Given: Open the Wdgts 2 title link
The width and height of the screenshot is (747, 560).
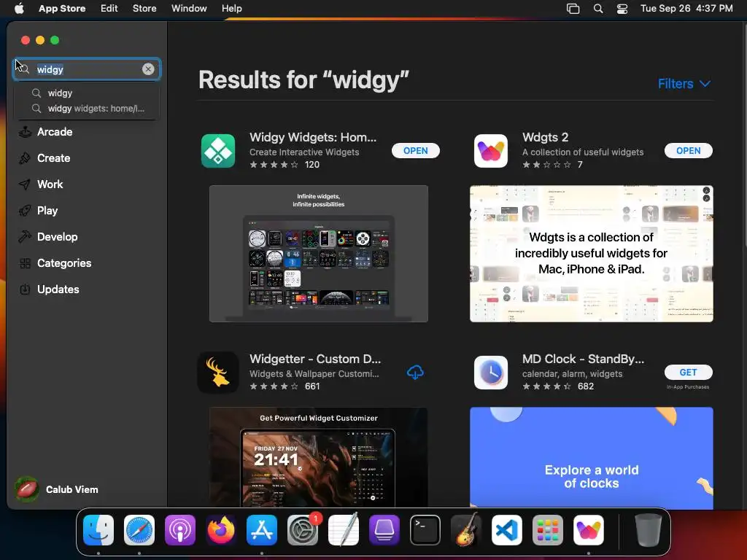Looking at the screenshot, I should [x=545, y=137].
